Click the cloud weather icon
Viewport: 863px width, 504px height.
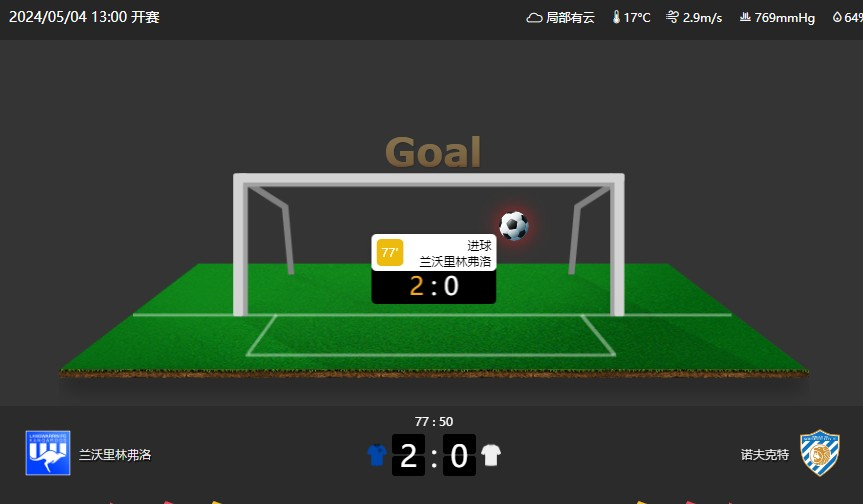[x=534, y=18]
